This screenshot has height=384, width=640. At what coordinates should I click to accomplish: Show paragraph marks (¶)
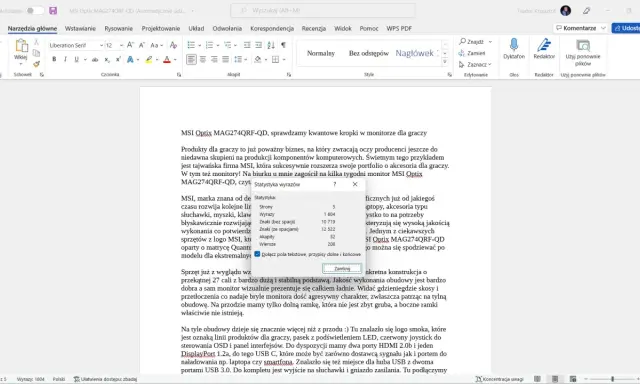(x=283, y=45)
